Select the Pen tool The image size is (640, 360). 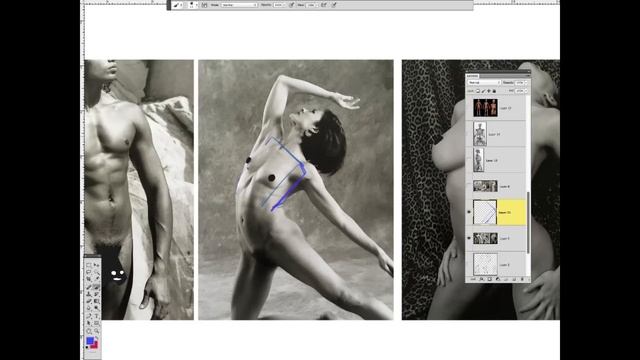pyautogui.click(x=89, y=316)
